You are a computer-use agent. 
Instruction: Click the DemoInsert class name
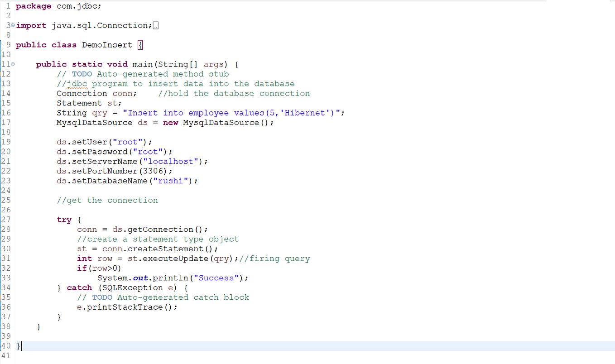point(107,44)
